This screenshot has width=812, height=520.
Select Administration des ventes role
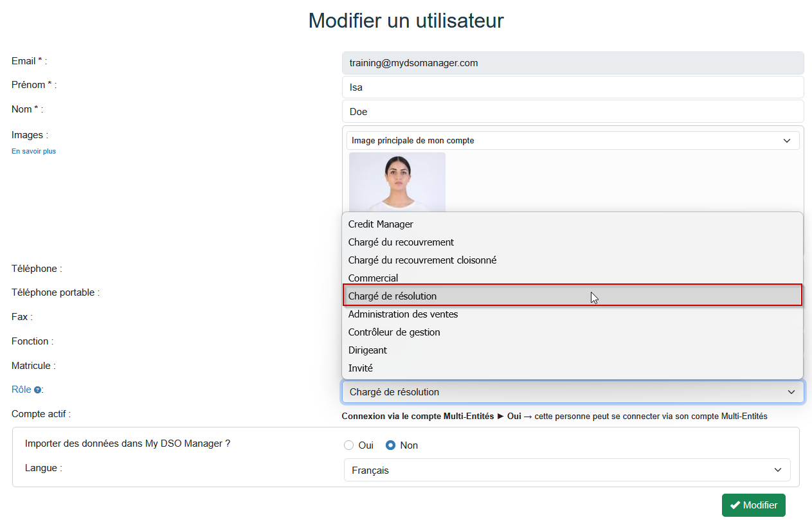click(403, 314)
